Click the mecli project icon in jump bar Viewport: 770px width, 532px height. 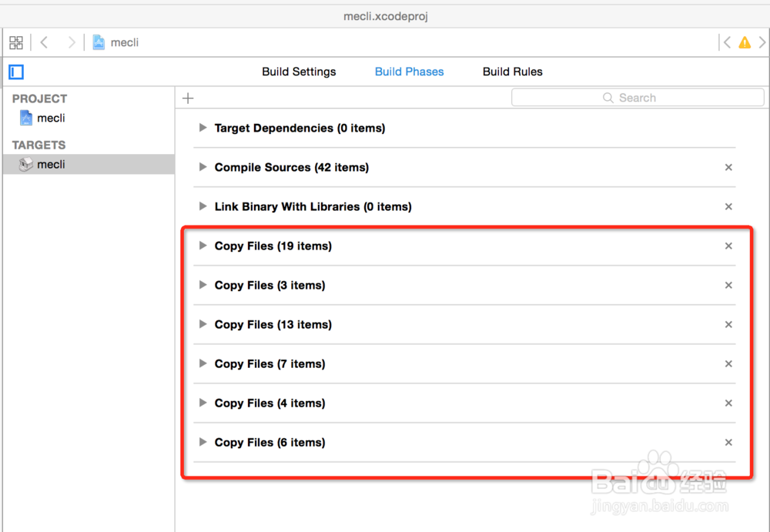[99, 42]
